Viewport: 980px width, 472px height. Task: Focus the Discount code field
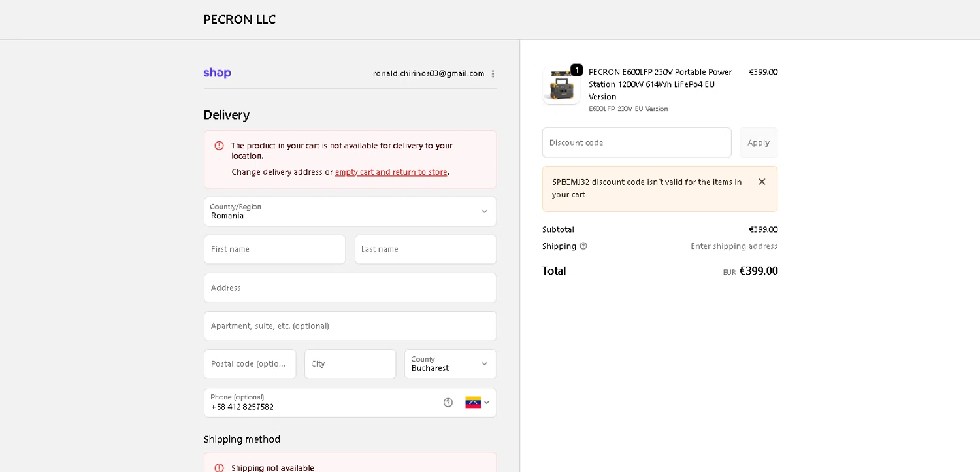tap(636, 143)
